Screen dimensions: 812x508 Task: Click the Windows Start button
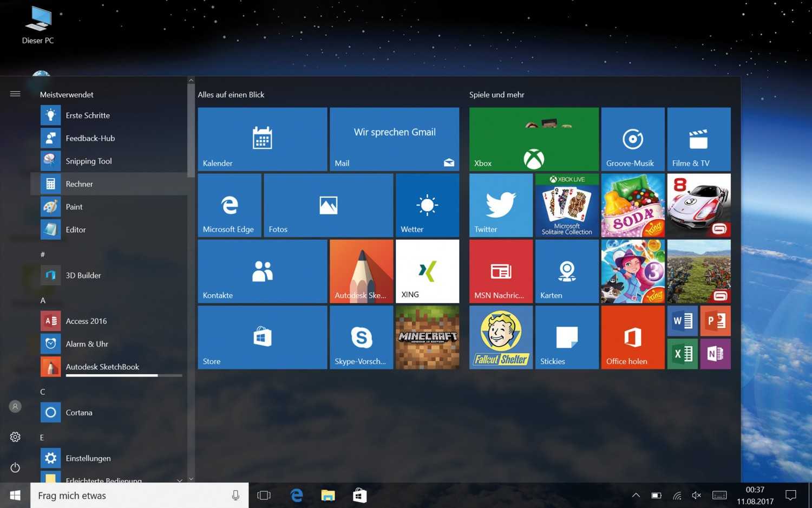[15, 496]
